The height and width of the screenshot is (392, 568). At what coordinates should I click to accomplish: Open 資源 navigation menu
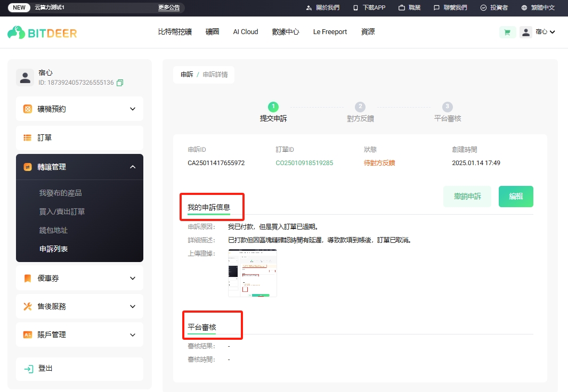click(368, 32)
